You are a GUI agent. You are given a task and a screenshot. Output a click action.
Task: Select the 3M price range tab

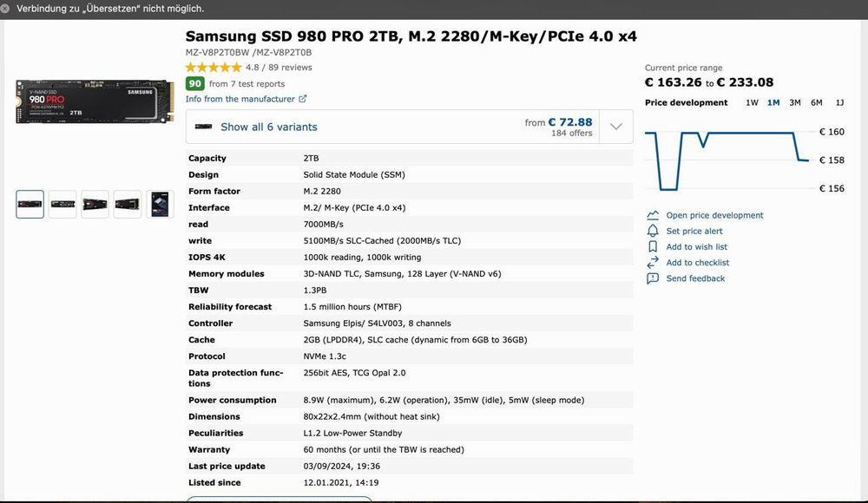(795, 102)
